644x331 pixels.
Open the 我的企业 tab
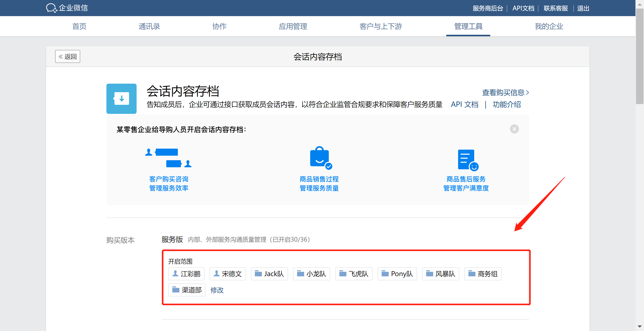click(549, 26)
